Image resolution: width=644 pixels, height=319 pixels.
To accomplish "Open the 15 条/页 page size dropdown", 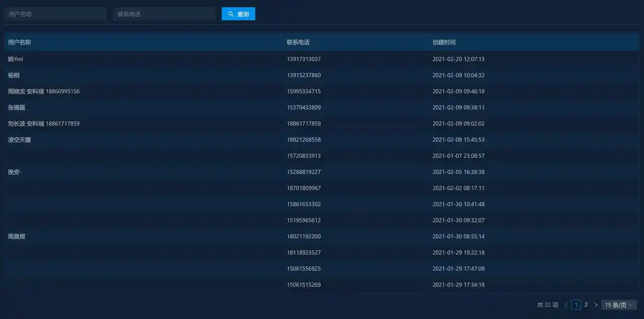I will point(619,305).
